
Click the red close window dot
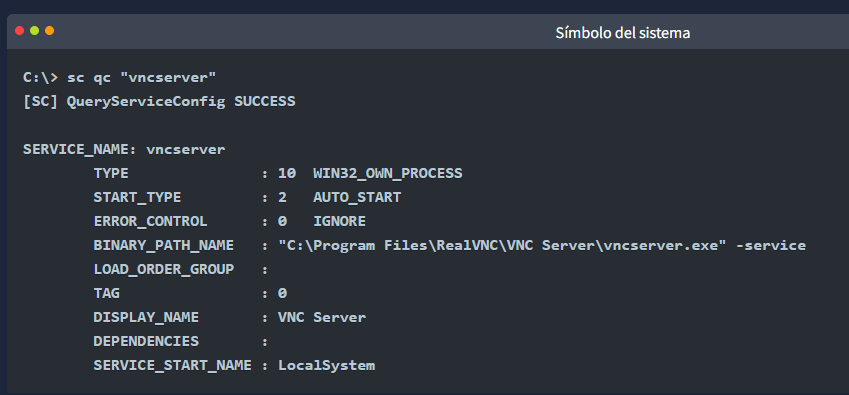(19, 31)
